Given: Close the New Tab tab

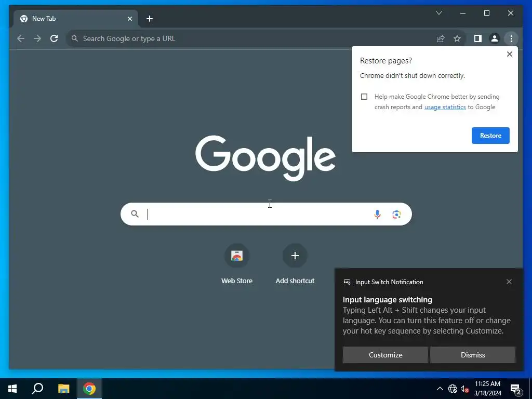Looking at the screenshot, I should 129,19.
